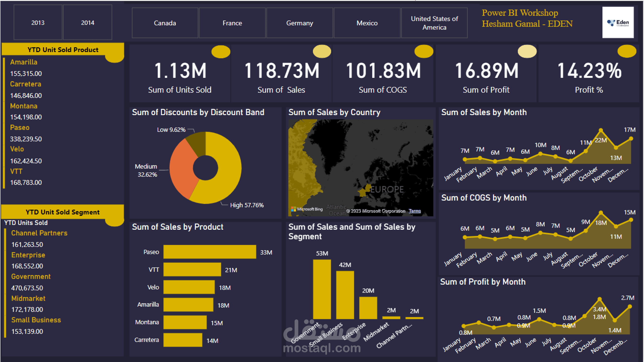Click Amarilla in YTD Unit Sold Product
Screen dimensions: 644x362
click(x=24, y=62)
